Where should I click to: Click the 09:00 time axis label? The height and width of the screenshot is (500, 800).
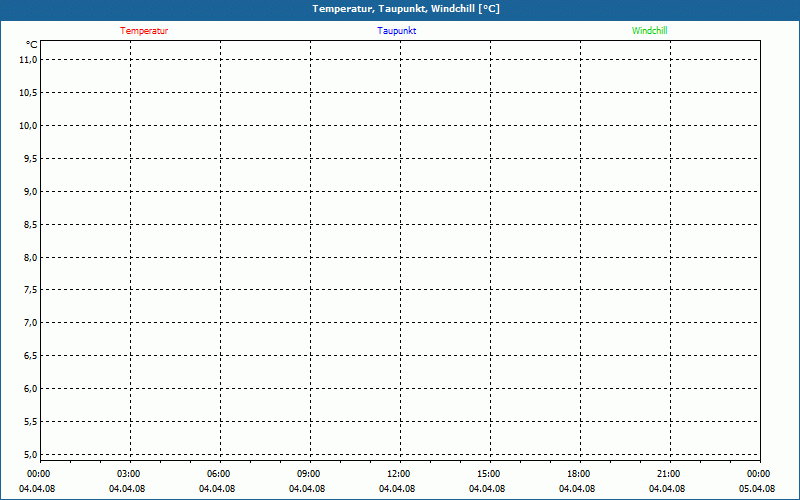pyautogui.click(x=309, y=474)
